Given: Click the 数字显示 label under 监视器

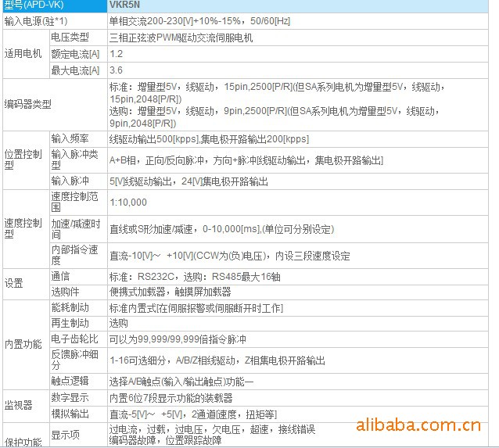Looking at the screenshot, I should (x=70, y=398).
